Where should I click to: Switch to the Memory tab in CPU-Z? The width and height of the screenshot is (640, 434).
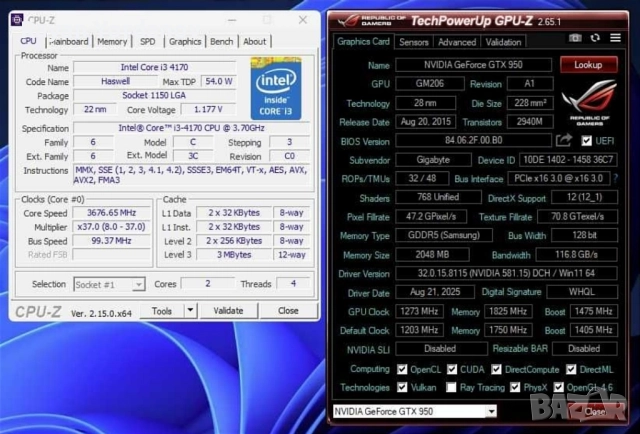click(112, 41)
